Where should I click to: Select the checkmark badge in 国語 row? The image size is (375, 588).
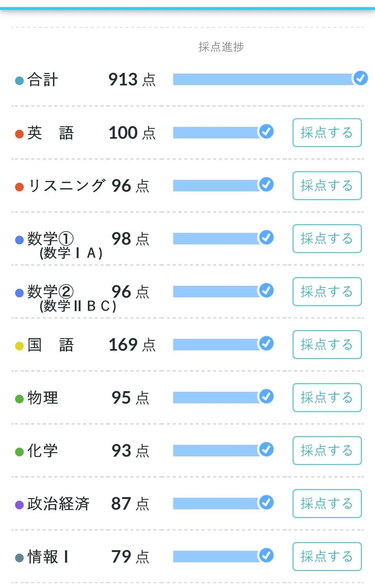266,343
